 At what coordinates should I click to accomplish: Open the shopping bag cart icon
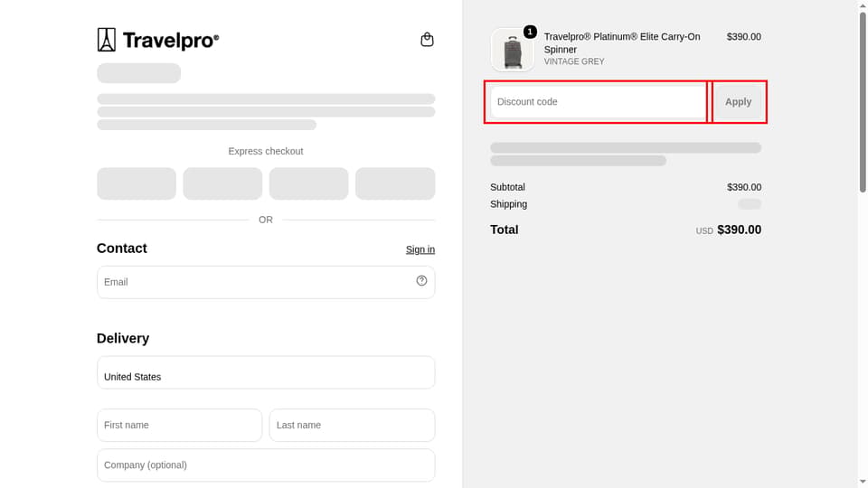click(427, 40)
